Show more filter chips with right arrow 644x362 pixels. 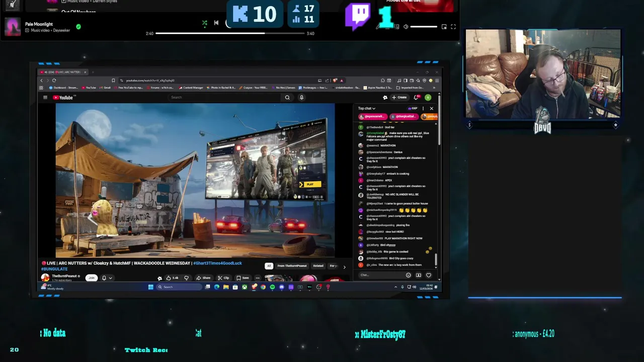(344, 266)
